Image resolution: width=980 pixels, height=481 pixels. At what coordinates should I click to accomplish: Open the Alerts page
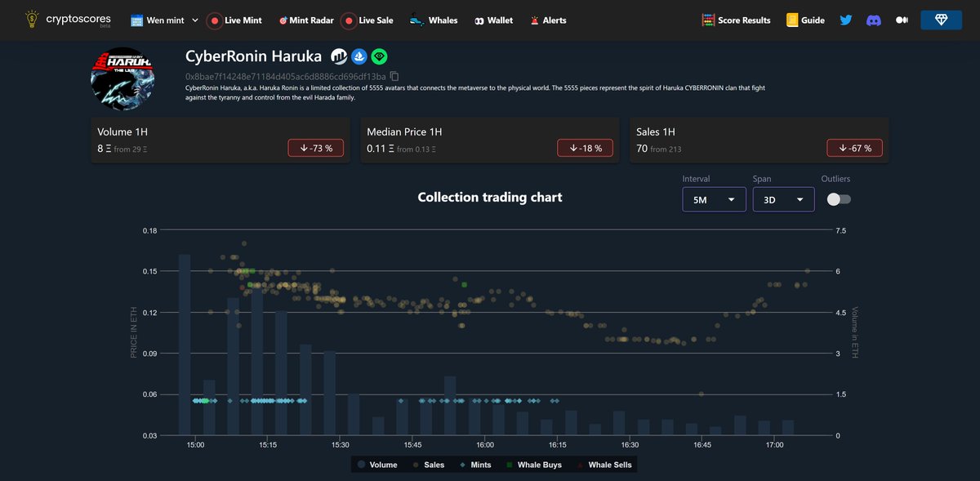click(548, 20)
